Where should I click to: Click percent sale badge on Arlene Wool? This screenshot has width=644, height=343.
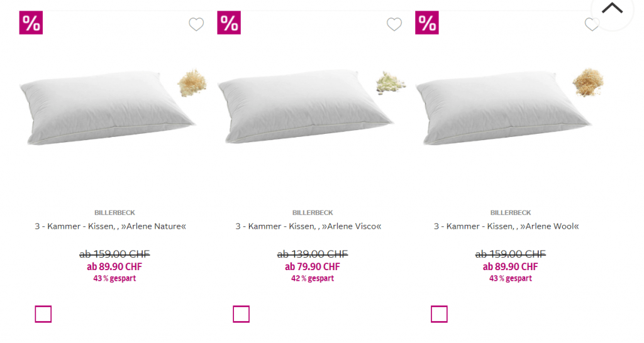[x=427, y=23]
